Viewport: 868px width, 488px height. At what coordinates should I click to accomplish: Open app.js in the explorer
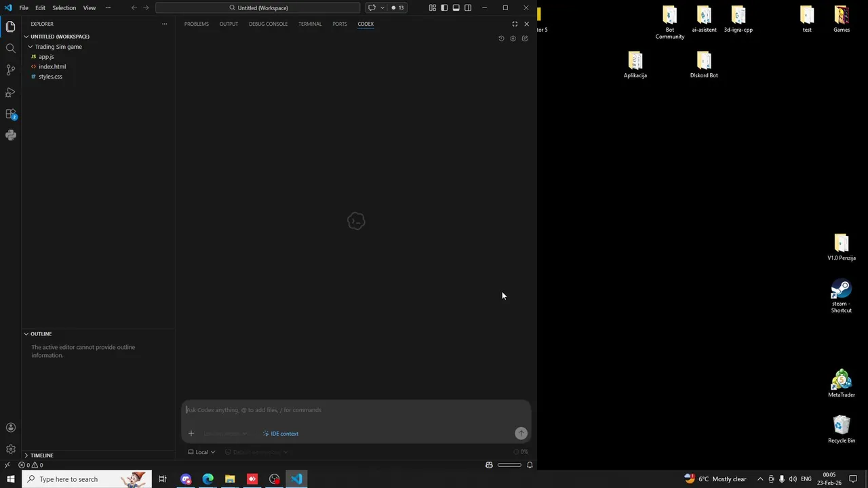click(x=98, y=57)
